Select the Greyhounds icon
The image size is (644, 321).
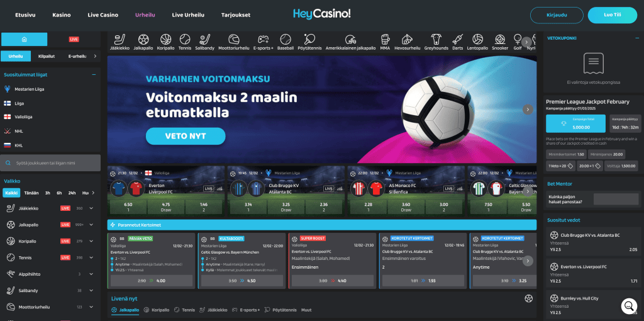(x=436, y=42)
